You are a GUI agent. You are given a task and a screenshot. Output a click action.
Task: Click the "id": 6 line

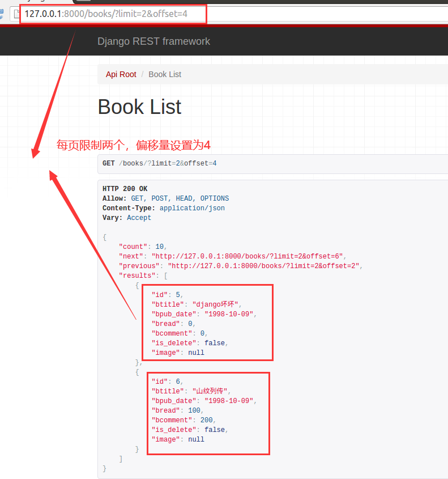point(167,381)
